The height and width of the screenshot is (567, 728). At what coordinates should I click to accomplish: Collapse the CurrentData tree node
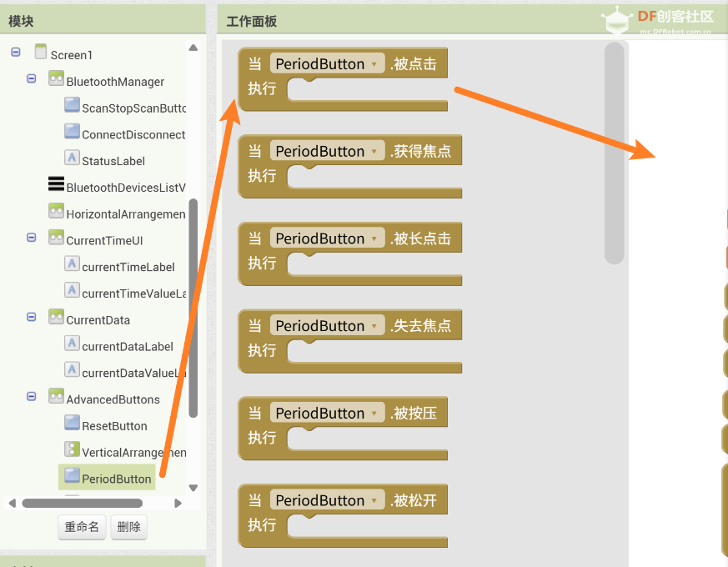click(x=32, y=317)
